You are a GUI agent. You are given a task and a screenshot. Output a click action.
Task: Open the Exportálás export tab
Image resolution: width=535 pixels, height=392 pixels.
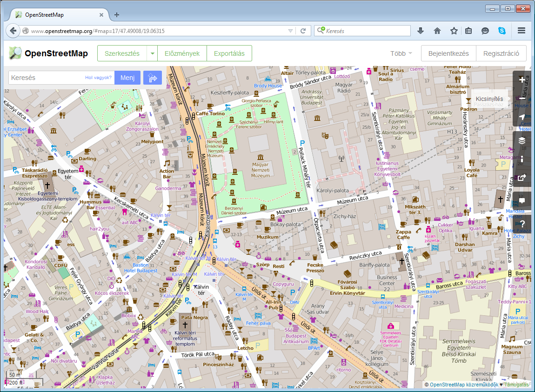click(229, 53)
